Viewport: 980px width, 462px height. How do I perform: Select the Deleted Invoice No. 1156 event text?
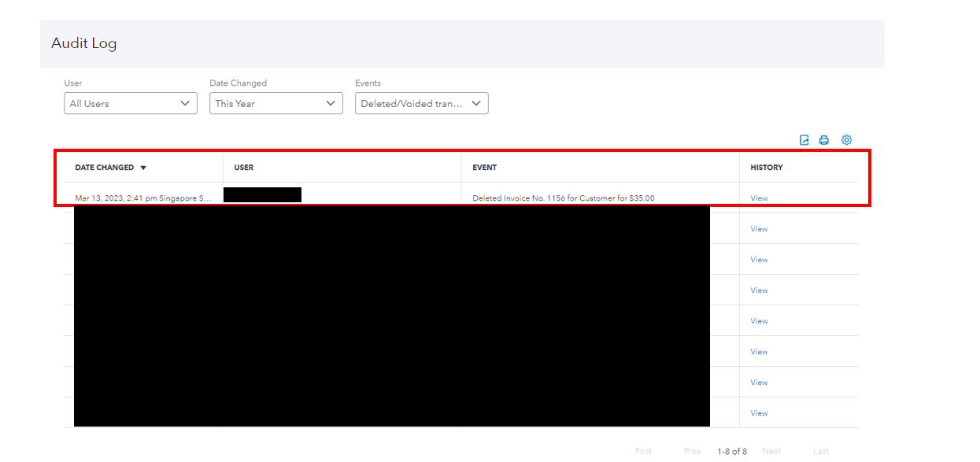coord(564,198)
